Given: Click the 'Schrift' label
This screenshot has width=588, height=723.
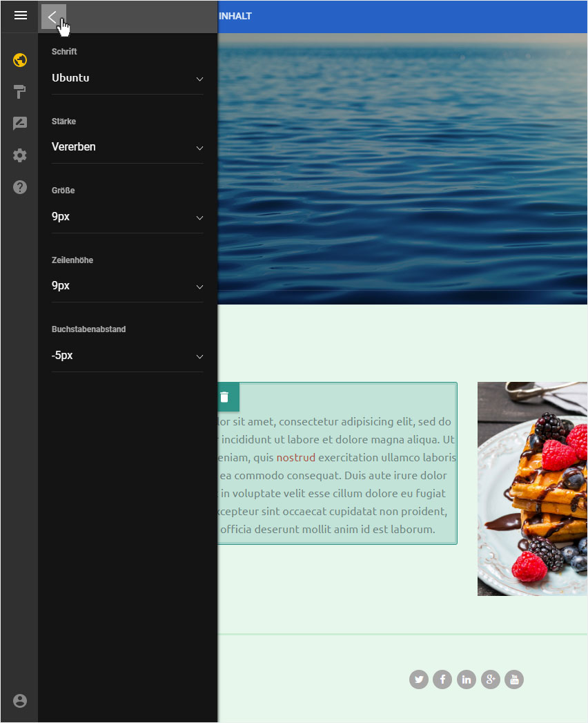Looking at the screenshot, I should pyautogui.click(x=64, y=52).
